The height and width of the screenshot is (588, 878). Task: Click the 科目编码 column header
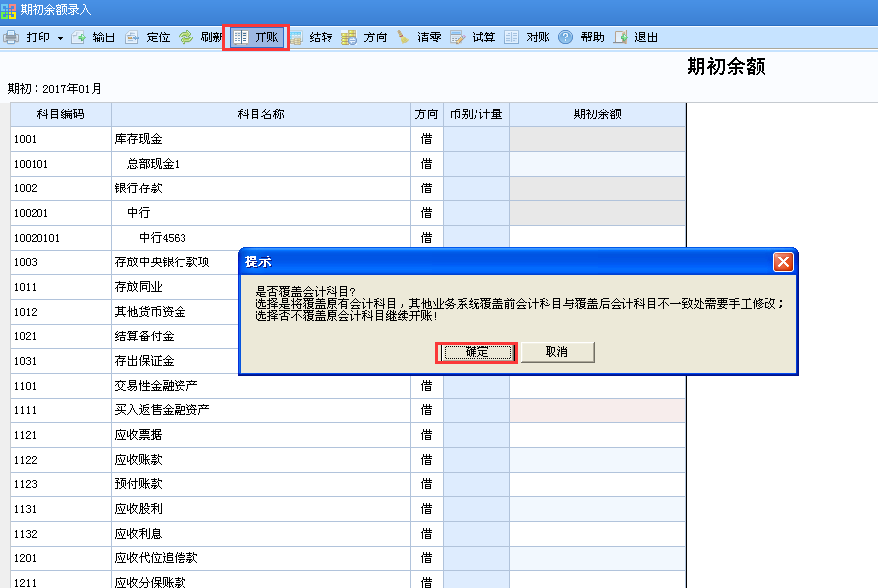[61, 114]
